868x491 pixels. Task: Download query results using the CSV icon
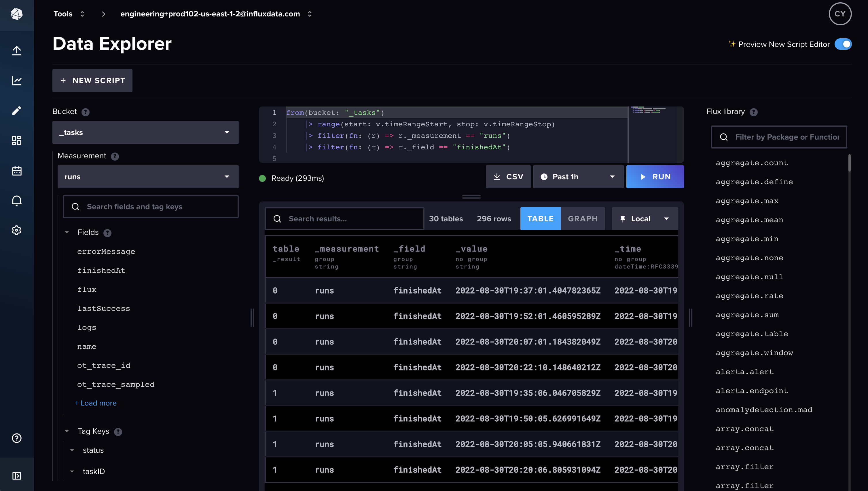pos(508,176)
